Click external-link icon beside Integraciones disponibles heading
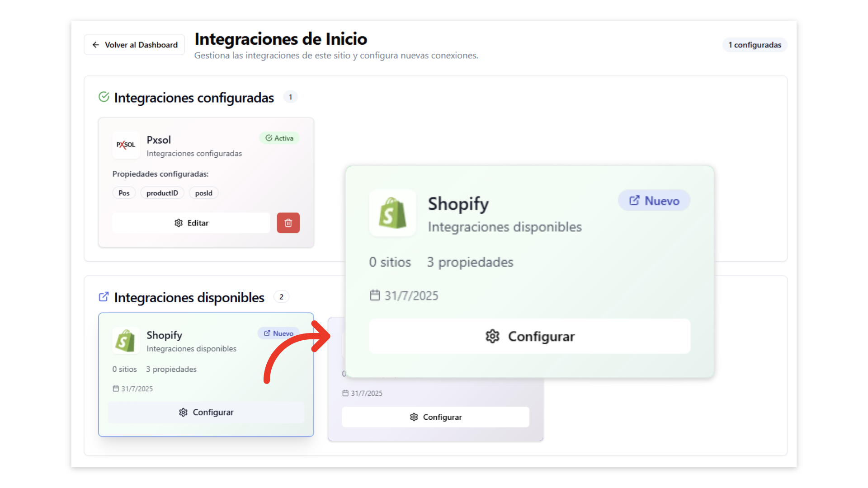This screenshot has height=488, width=868. [x=104, y=297]
